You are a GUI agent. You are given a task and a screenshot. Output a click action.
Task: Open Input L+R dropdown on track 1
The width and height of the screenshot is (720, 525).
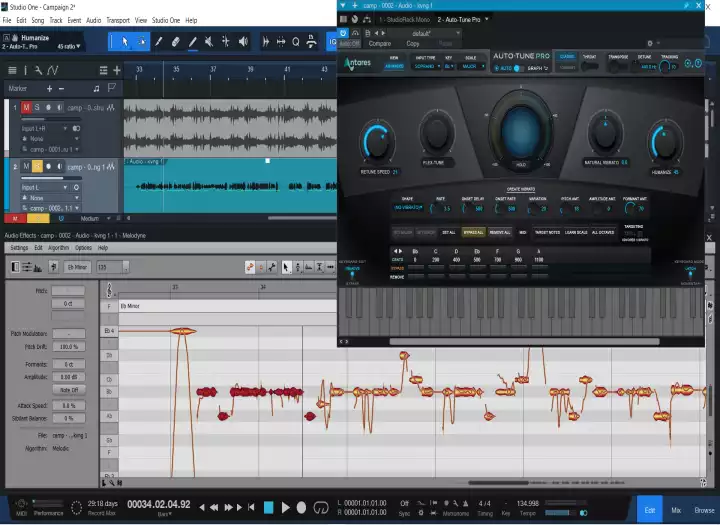coord(44,129)
